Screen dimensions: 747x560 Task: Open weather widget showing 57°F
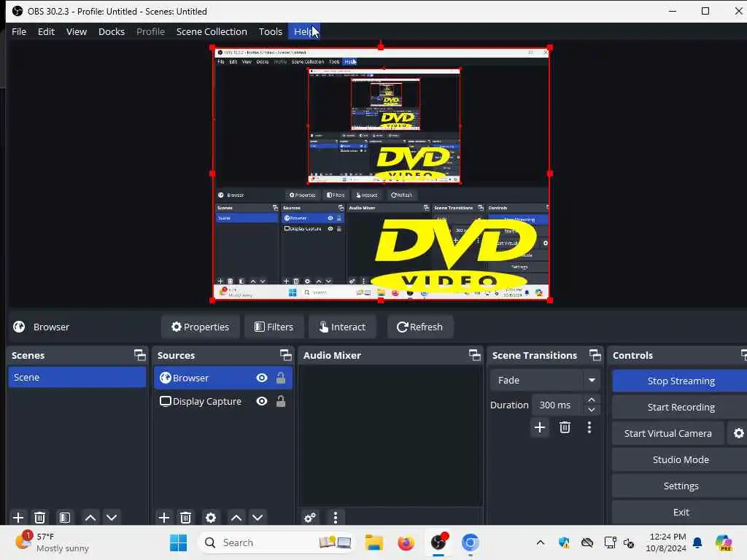point(52,542)
